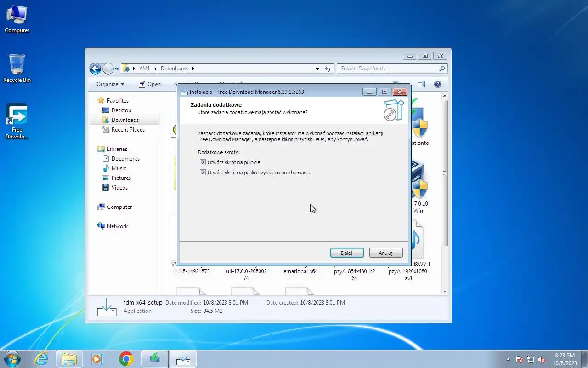The width and height of the screenshot is (588, 368).
Task: Click the Explorer scrollbar down arrow
Action: click(x=444, y=291)
